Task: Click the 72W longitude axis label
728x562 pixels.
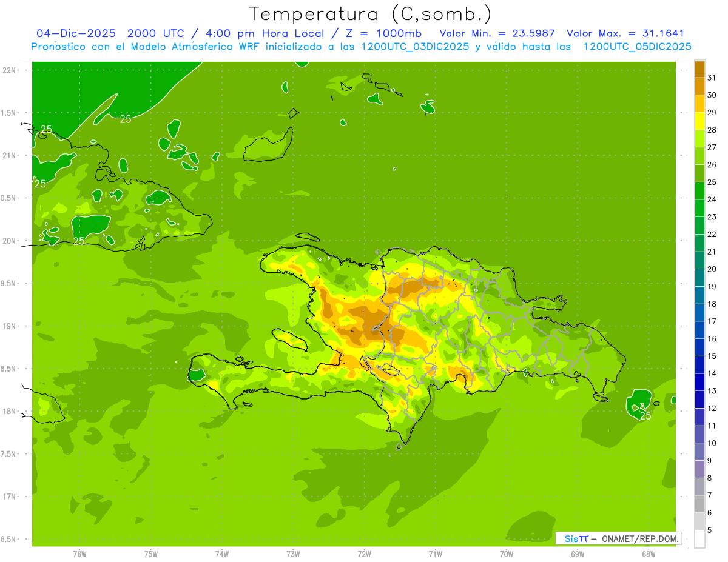Action: (x=364, y=554)
